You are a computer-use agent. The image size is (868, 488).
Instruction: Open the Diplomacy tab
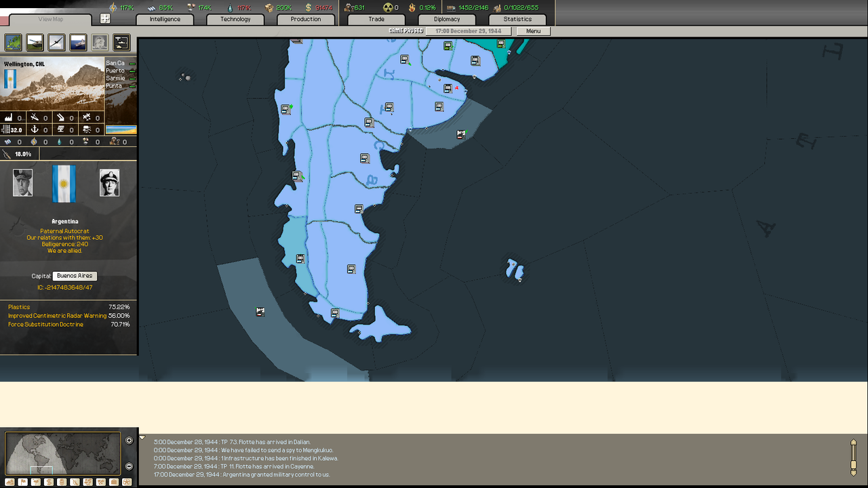447,19
